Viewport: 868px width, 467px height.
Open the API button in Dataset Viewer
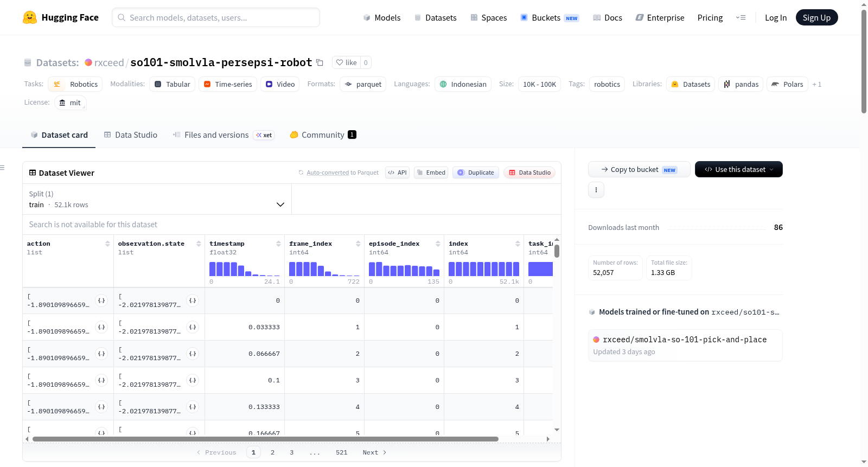pos(397,172)
